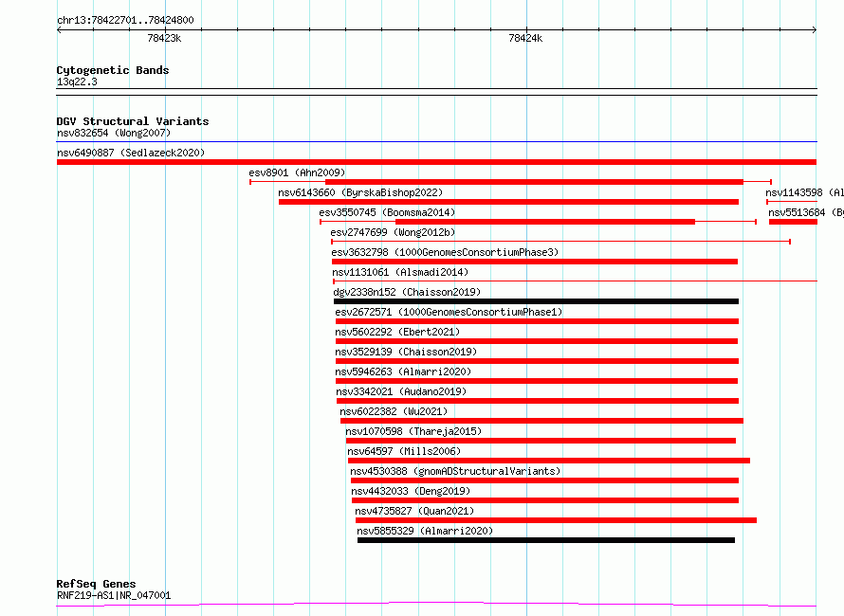Open nsv4735827 (Quan2021) variant
Viewport: 844px width, 616px height.
tap(414, 511)
